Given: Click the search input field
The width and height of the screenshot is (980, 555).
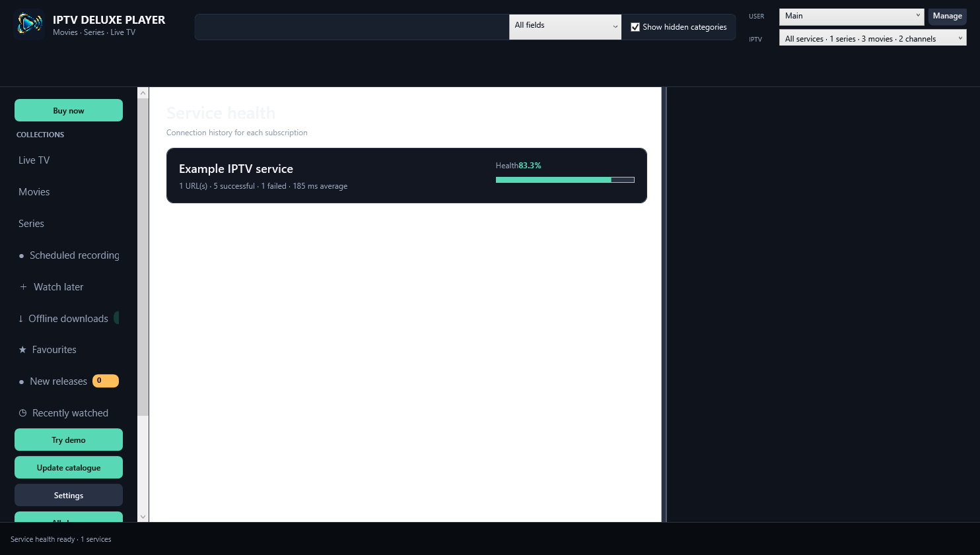Looking at the screenshot, I should point(352,27).
